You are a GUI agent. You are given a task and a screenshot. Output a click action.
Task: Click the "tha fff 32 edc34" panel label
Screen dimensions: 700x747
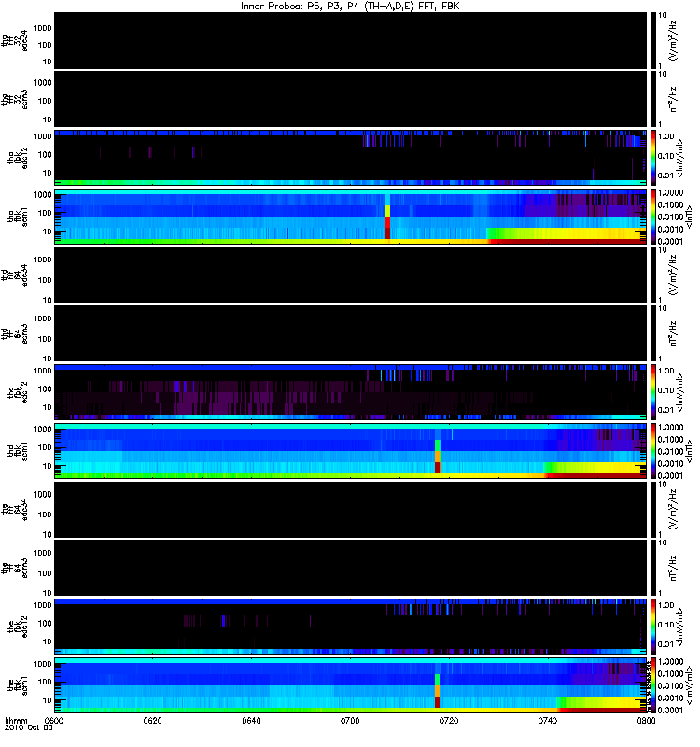tap(15, 41)
